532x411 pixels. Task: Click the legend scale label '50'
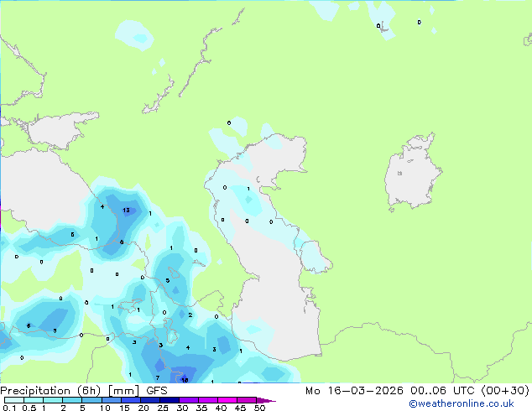click(x=259, y=408)
